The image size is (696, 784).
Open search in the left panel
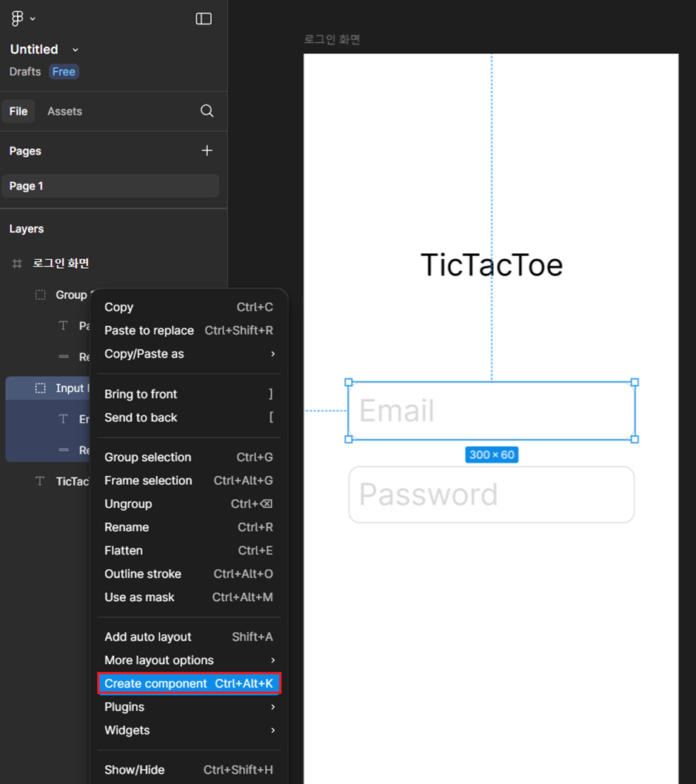click(207, 110)
